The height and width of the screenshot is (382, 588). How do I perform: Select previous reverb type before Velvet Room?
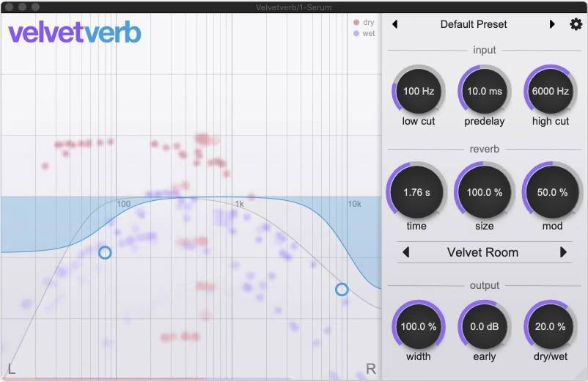click(x=406, y=252)
